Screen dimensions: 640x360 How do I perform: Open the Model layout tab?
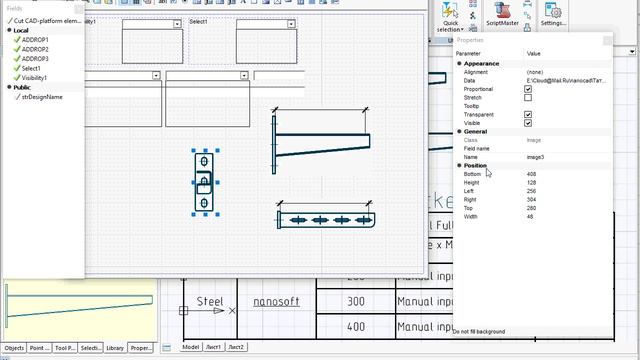coord(191,347)
